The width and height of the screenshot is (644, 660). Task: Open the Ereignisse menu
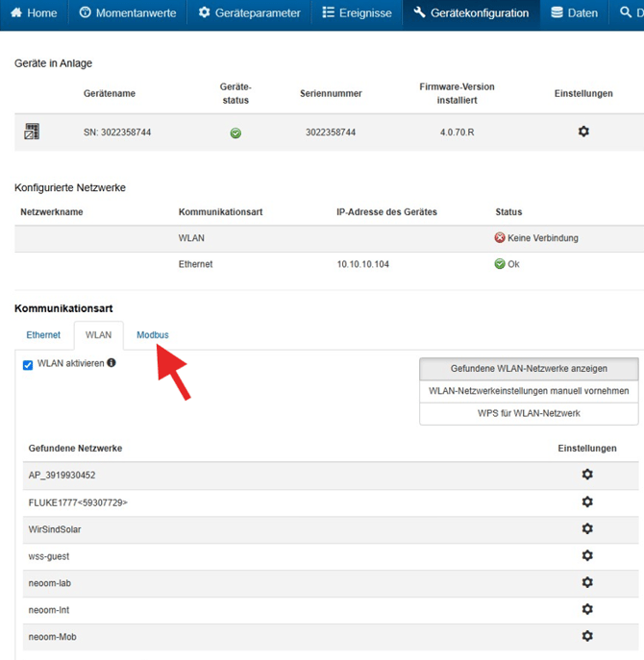tap(358, 13)
